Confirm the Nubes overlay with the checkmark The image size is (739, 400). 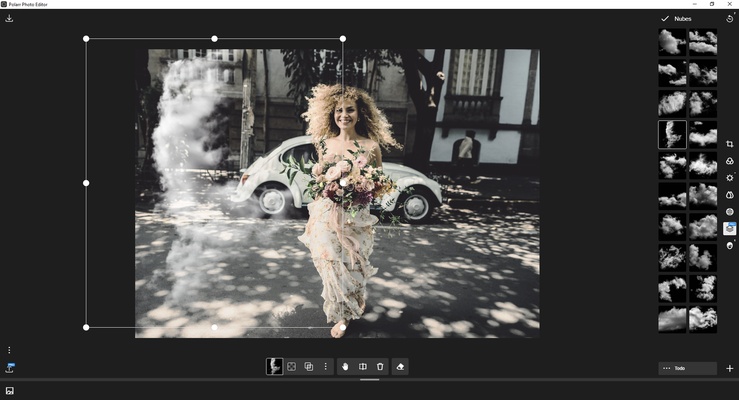click(665, 18)
